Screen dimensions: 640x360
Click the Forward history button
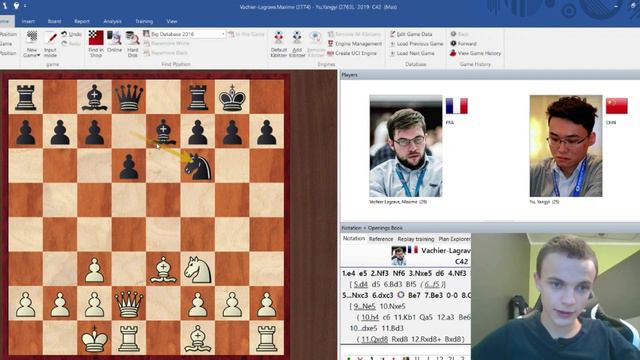click(463, 44)
